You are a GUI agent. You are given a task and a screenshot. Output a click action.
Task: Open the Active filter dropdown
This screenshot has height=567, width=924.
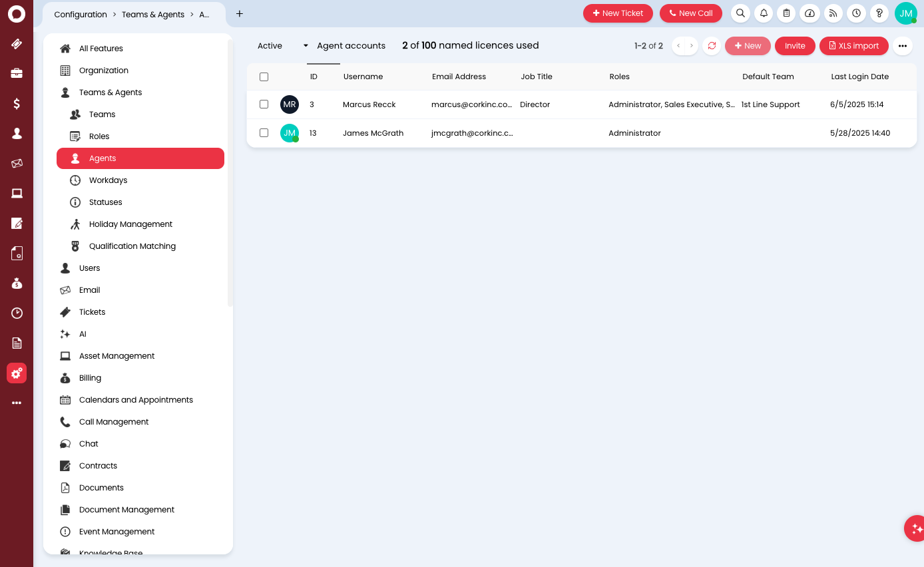pyautogui.click(x=283, y=46)
